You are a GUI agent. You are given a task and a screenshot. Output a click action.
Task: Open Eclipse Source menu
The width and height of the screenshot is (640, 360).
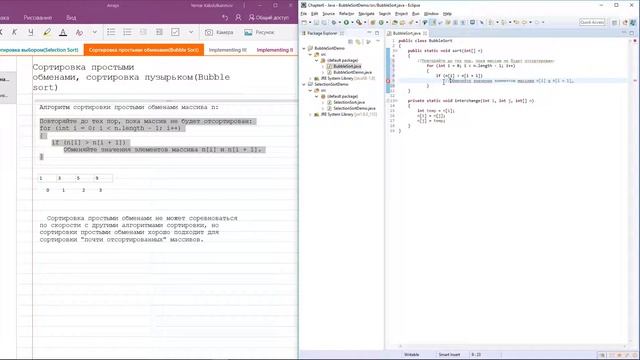click(x=328, y=14)
